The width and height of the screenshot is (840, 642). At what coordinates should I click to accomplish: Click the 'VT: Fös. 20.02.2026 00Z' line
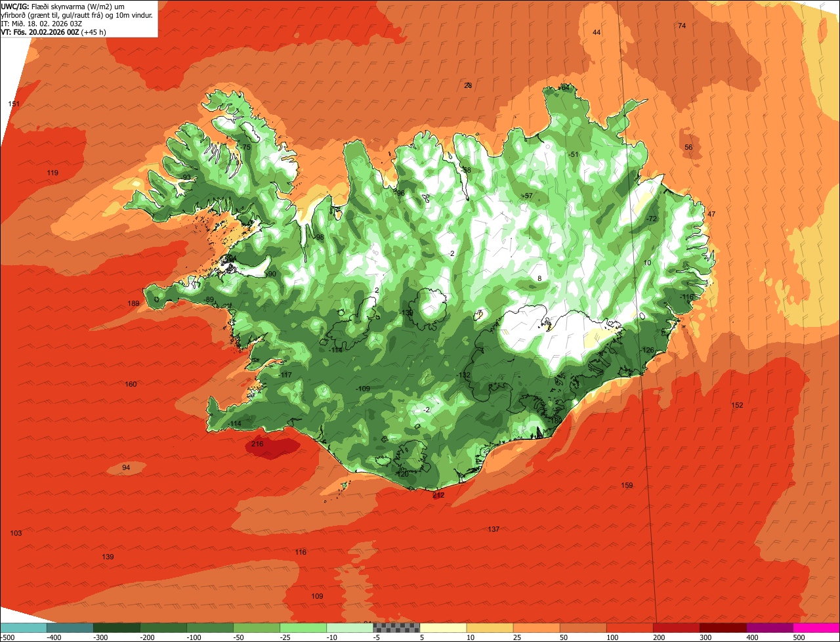pyautogui.click(x=54, y=32)
